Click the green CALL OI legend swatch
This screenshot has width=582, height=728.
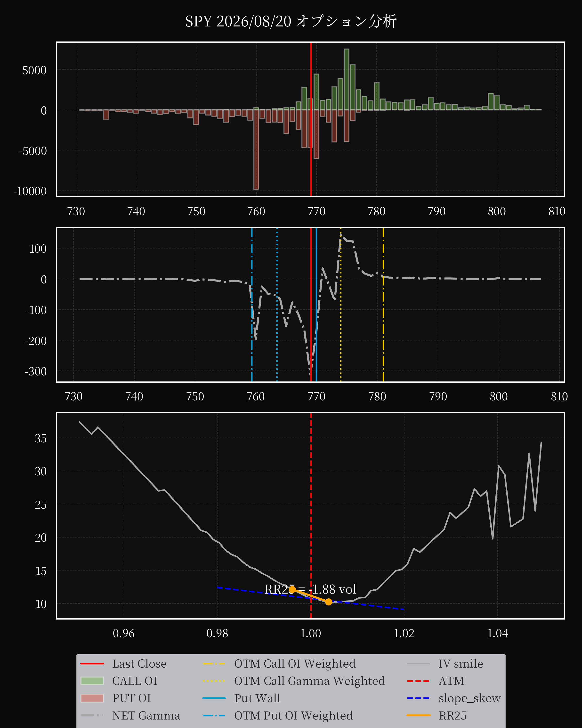pyautogui.click(x=92, y=681)
